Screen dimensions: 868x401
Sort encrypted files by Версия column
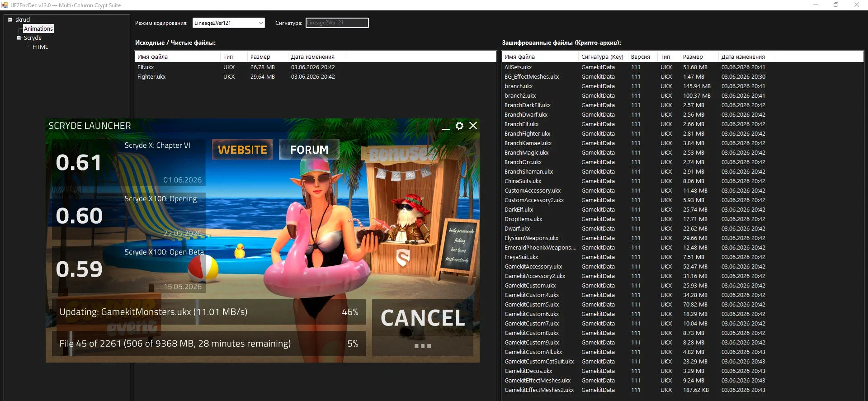pyautogui.click(x=643, y=57)
